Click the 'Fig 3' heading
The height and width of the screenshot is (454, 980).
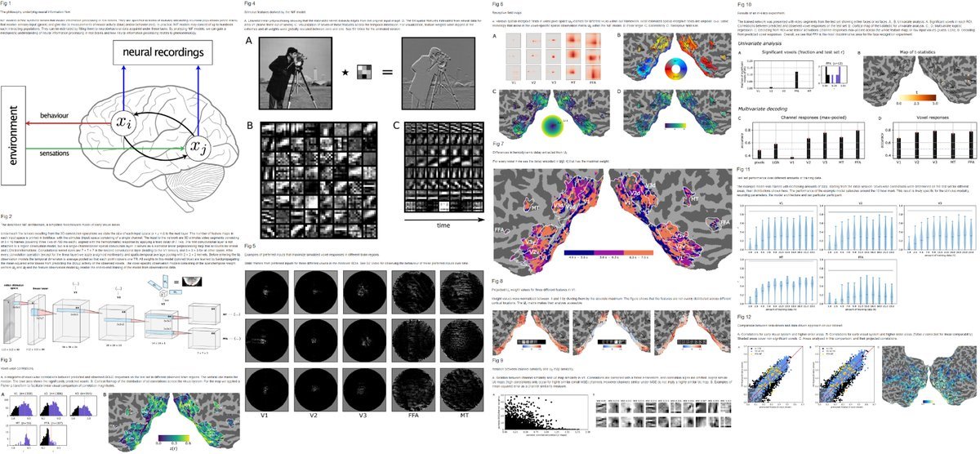pyautogui.click(x=7, y=359)
